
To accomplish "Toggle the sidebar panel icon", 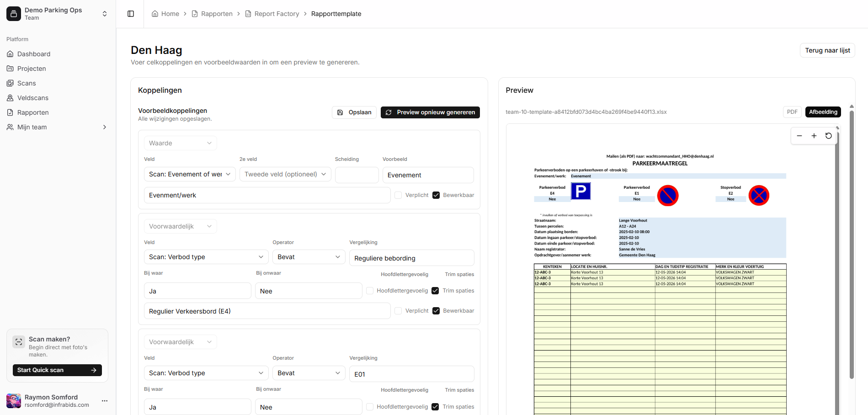I will click(131, 14).
